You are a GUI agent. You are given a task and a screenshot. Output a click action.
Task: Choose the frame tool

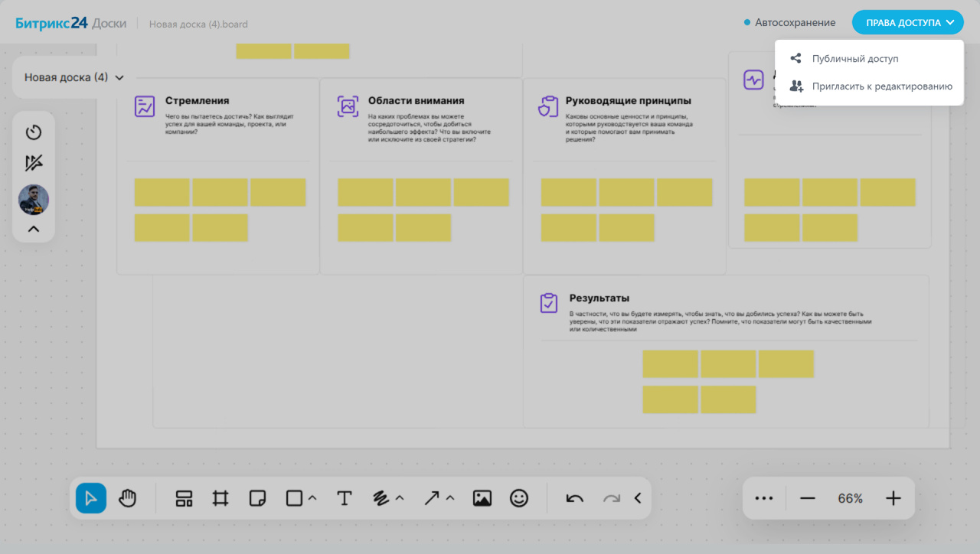220,498
